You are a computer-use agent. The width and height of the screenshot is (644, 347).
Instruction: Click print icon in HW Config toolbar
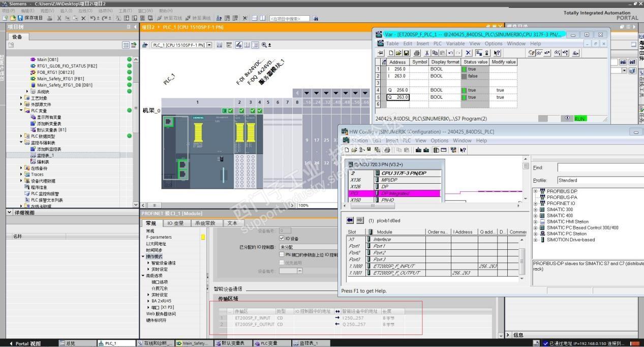pos(387,150)
